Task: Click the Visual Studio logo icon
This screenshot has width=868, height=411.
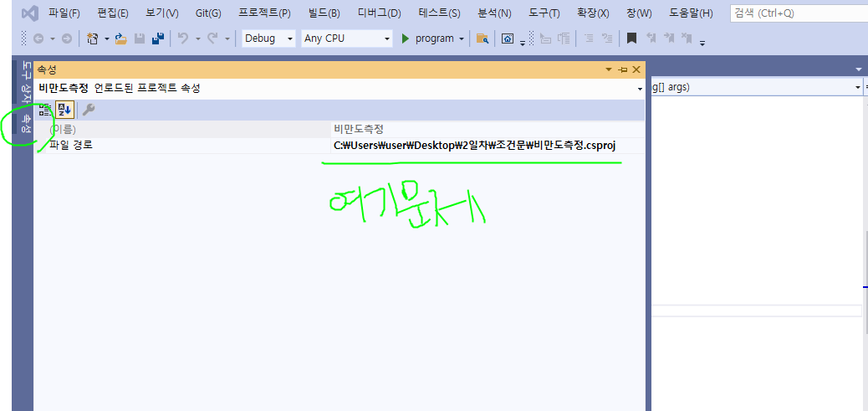Action: click(29, 13)
